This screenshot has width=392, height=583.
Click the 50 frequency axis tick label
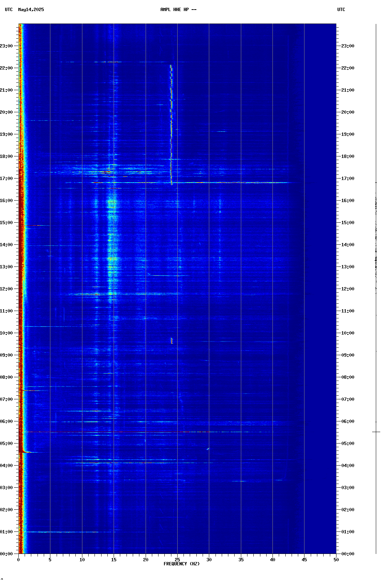coord(336,559)
